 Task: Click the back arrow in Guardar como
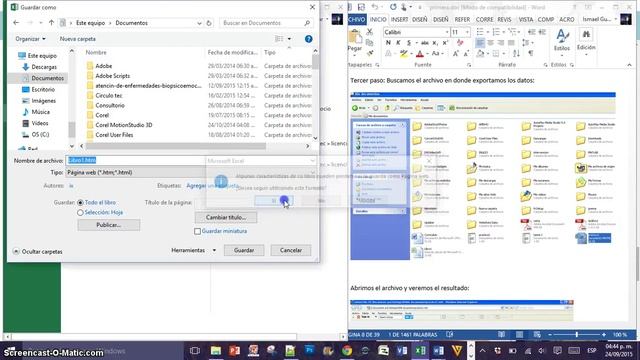click(x=16, y=23)
